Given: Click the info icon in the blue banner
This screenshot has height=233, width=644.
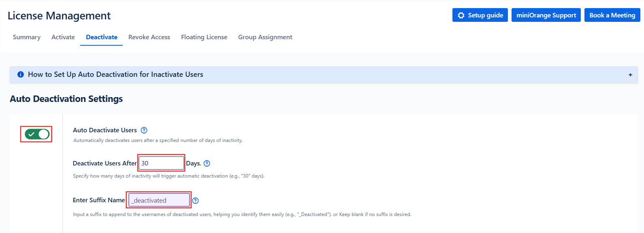Looking at the screenshot, I should pos(21,74).
